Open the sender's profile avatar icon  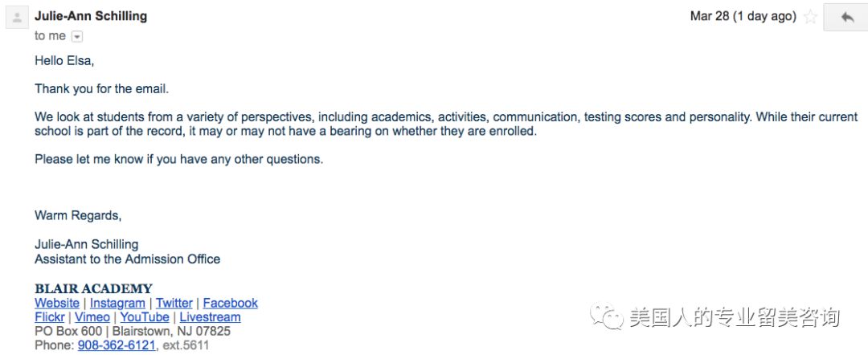pos(17,17)
